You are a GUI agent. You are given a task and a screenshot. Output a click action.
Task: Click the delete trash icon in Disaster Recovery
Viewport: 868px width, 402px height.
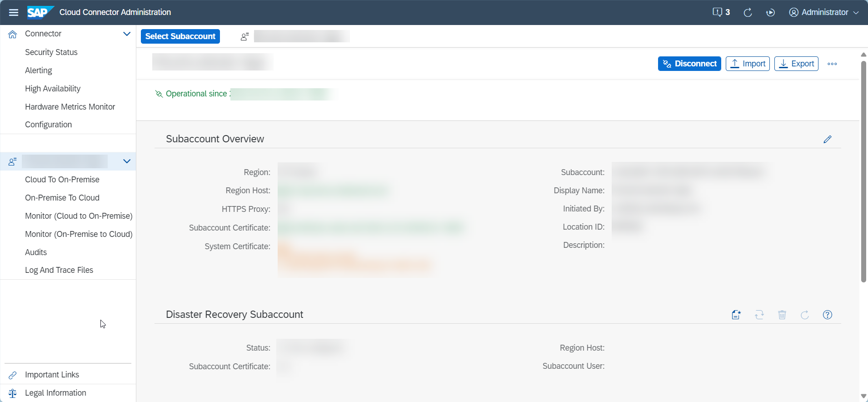coord(782,315)
